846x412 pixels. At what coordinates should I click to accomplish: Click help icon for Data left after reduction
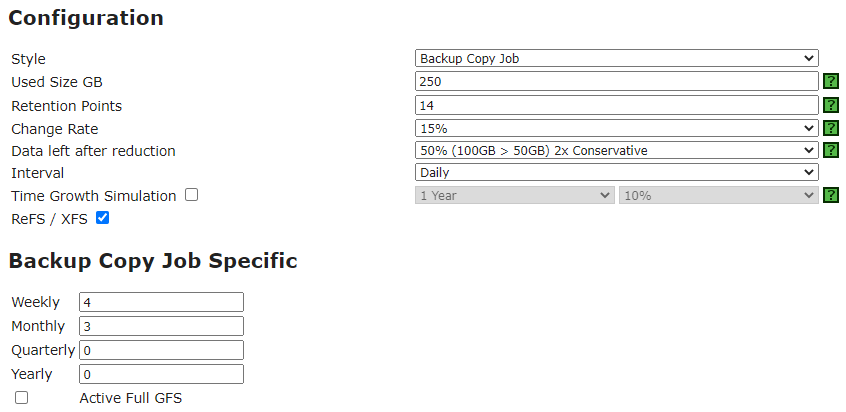[831, 150]
